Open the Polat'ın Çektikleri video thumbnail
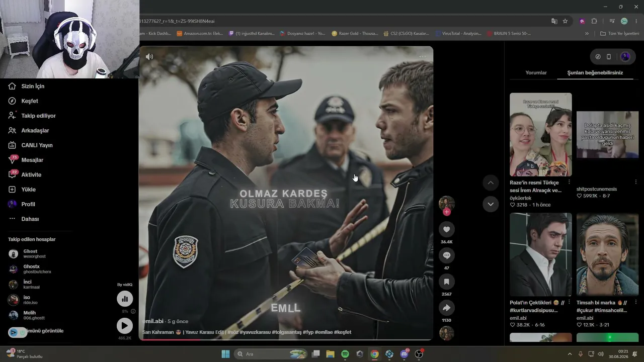 coord(541,254)
